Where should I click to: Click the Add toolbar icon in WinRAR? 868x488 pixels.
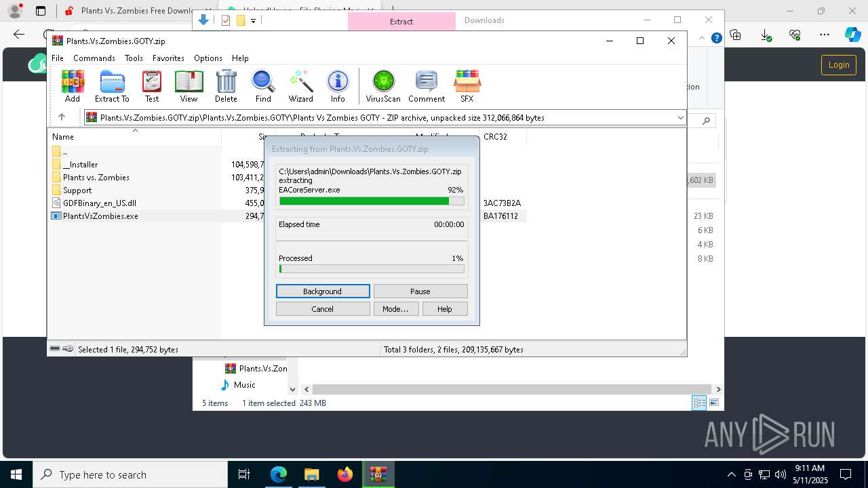73,86
